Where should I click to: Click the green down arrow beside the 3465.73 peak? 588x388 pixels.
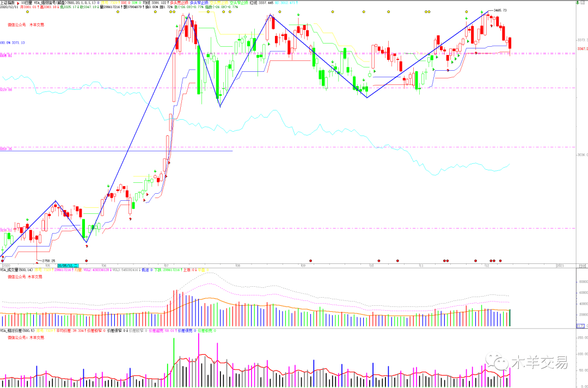tap(481, 12)
